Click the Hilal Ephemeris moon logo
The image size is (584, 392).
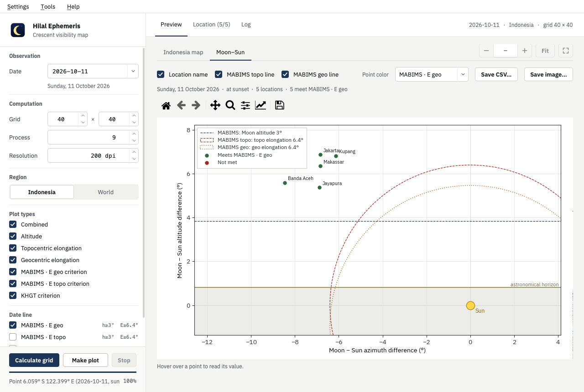[18, 30]
